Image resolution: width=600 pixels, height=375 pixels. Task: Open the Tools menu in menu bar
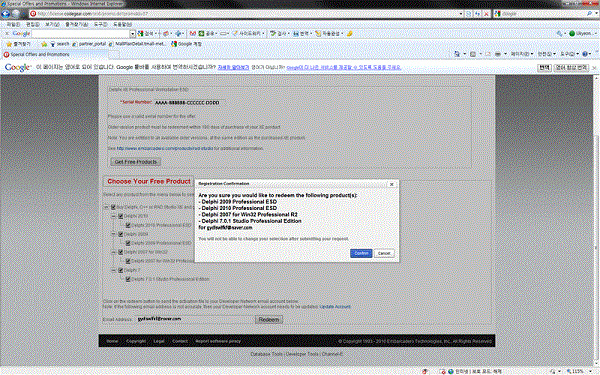(x=101, y=24)
